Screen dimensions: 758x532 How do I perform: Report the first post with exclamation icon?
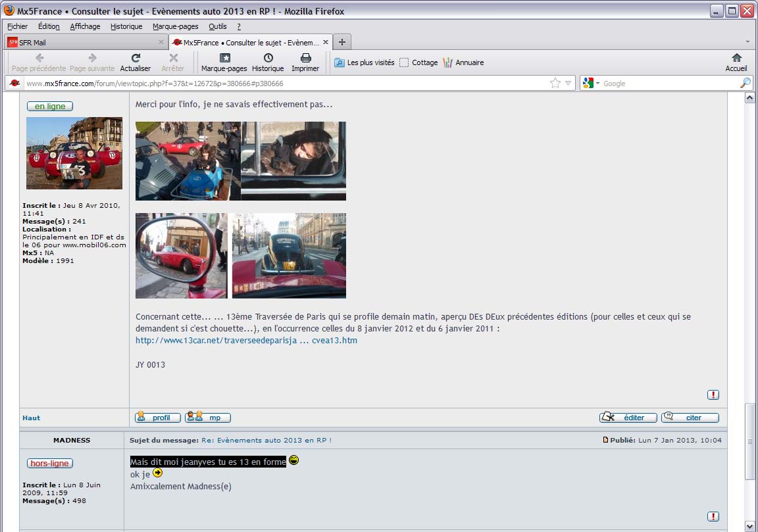point(713,395)
